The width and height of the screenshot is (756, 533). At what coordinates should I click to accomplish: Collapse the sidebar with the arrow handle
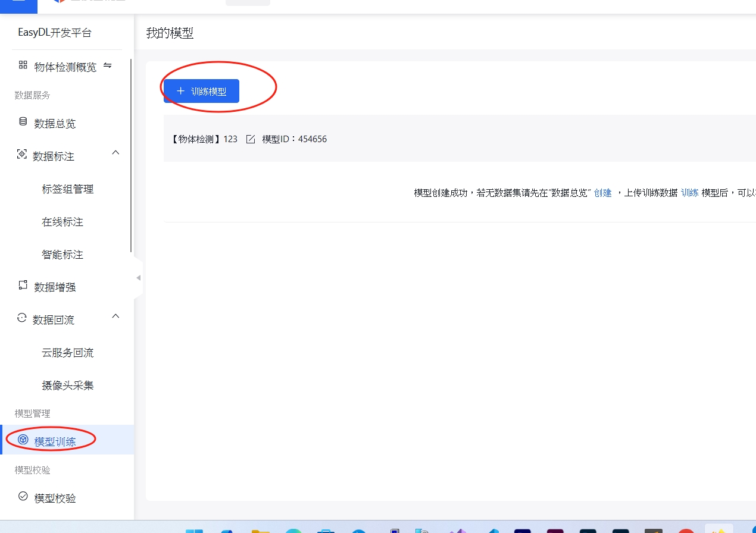coord(139,278)
